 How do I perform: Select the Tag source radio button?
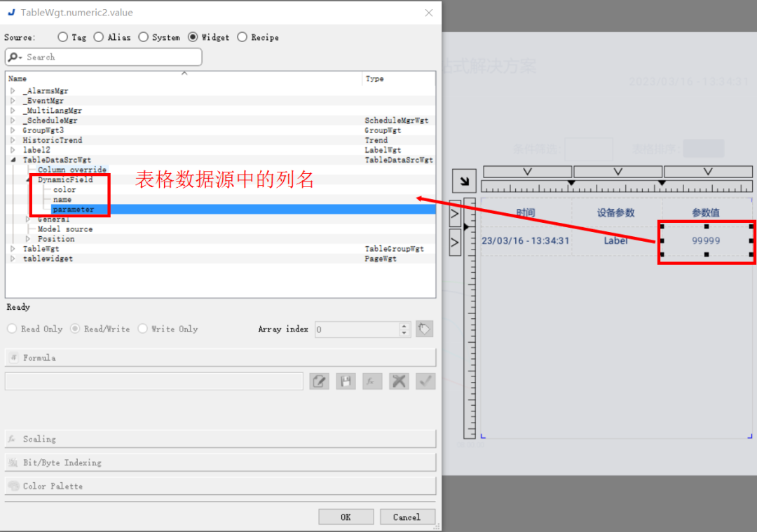click(x=62, y=37)
